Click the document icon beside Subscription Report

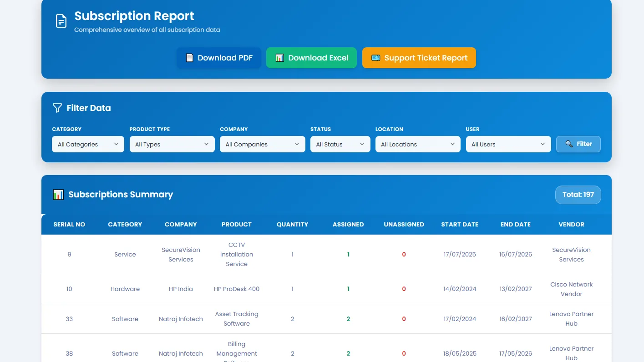click(61, 21)
